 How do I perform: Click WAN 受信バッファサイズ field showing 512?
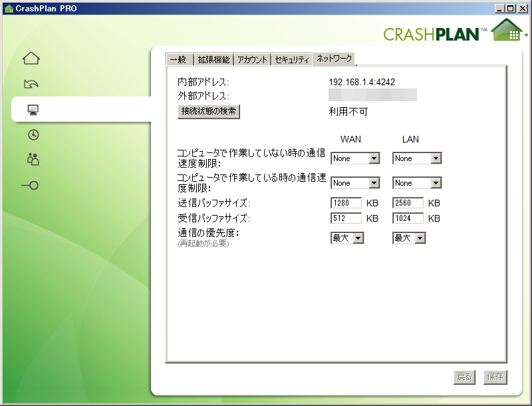pyautogui.click(x=346, y=218)
